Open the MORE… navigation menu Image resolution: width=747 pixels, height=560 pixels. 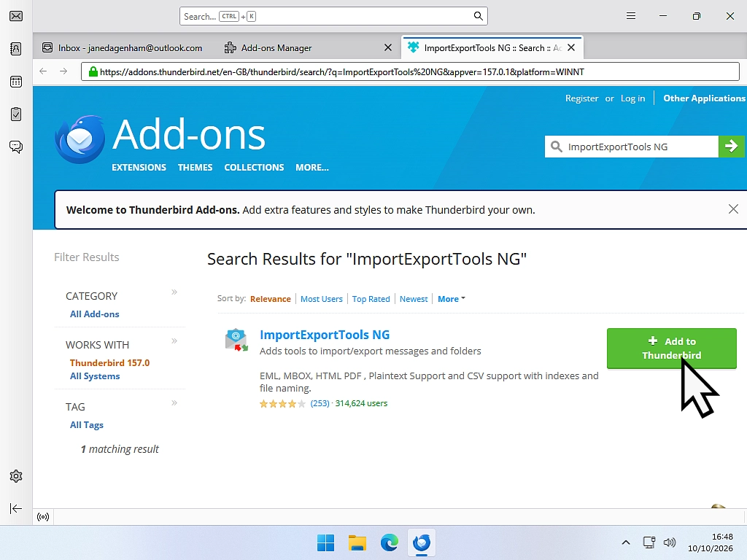point(312,168)
